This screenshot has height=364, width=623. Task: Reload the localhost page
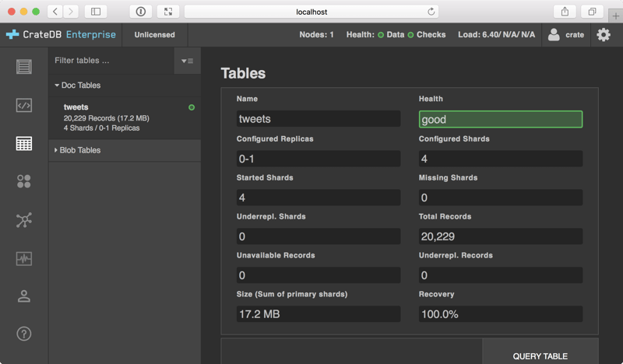[431, 12]
